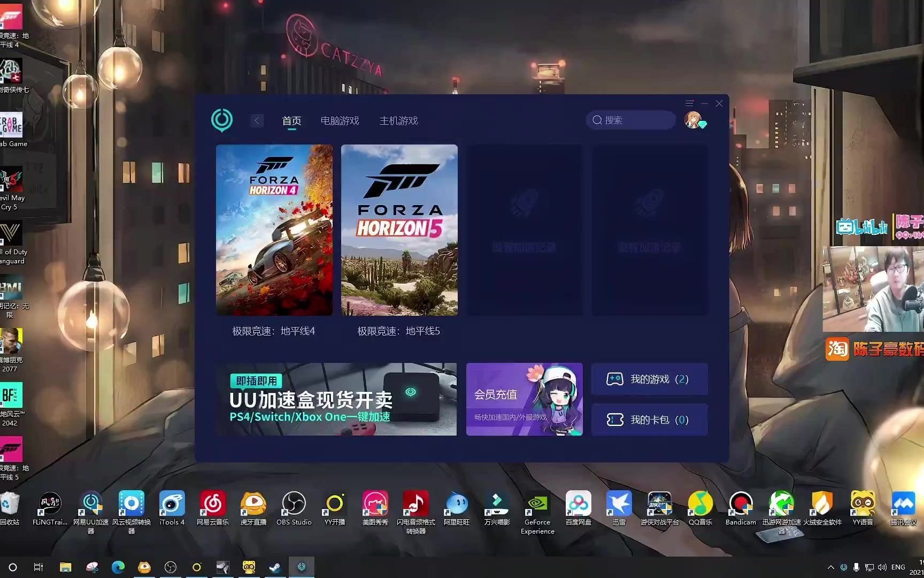Switch to the 首页 tab
Image resolution: width=924 pixels, height=578 pixels.
[291, 121]
